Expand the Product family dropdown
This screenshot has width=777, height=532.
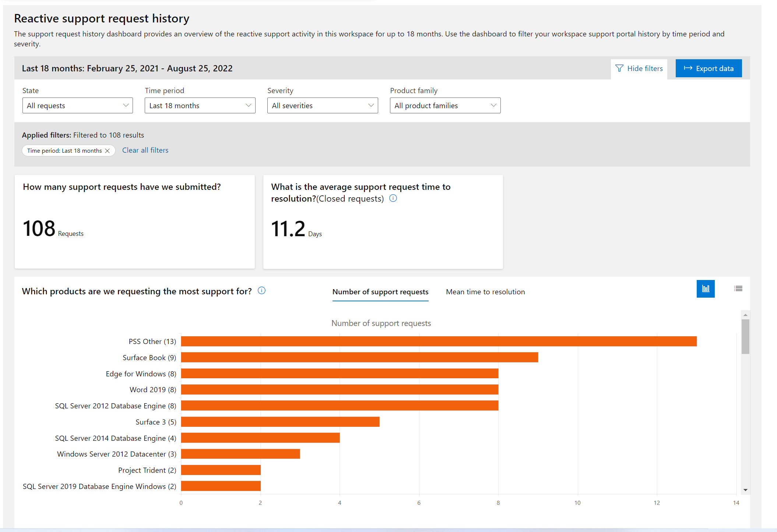coord(445,106)
